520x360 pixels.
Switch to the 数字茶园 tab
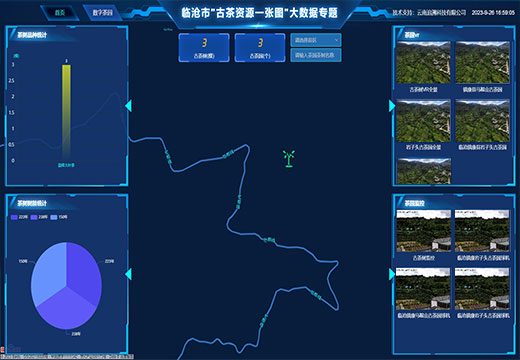102,13
